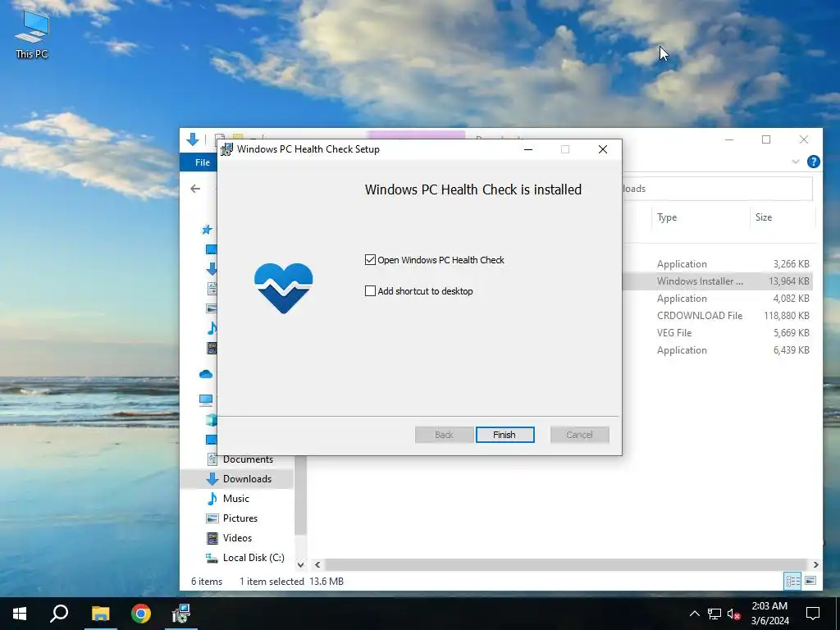Switch to File Explorer in taskbar
Image resolution: width=840 pixels, height=630 pixels.
click(x=100, y=614)
